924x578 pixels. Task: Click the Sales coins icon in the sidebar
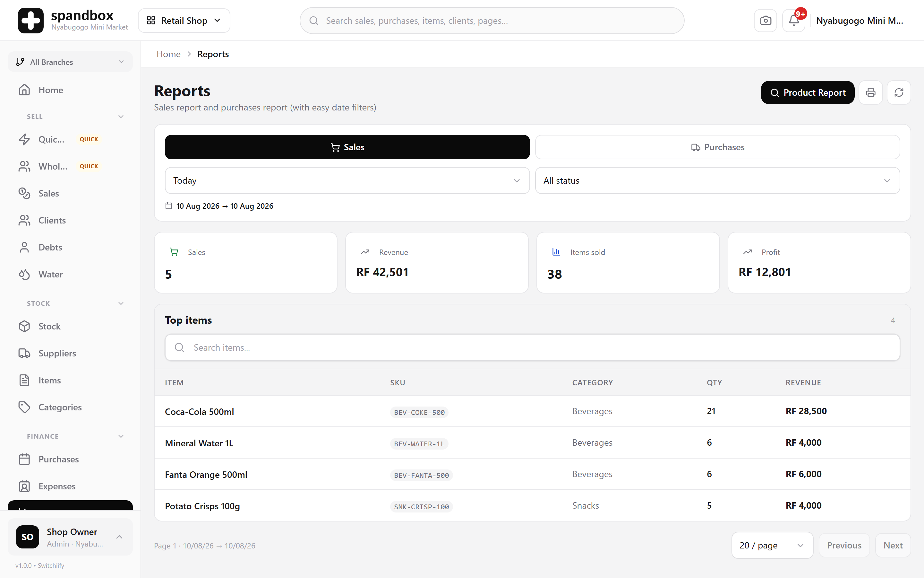click(x=24, y=193)
